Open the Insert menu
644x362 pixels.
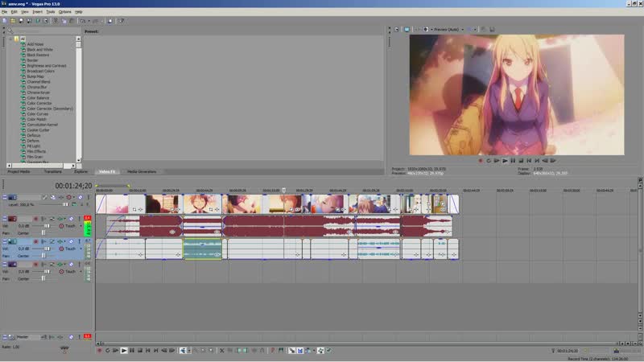(37, 12)
